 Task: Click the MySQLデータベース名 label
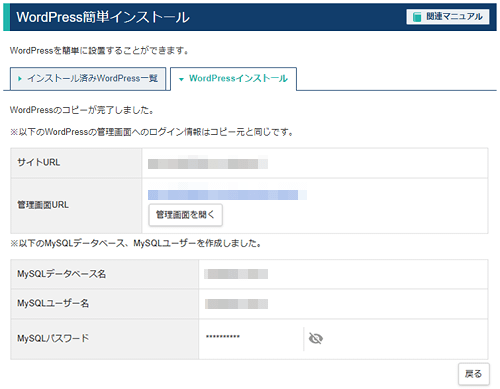pyautogui.click(x=62, y=274)
